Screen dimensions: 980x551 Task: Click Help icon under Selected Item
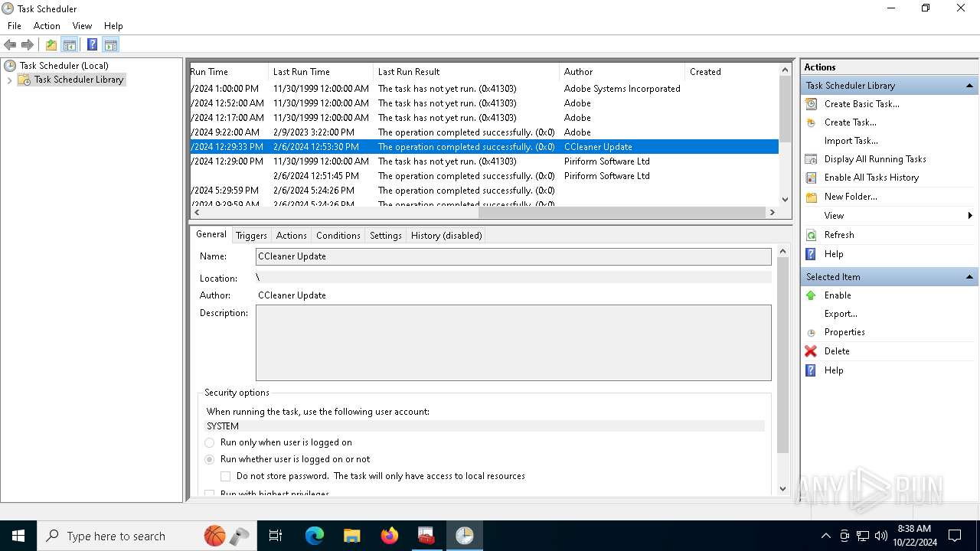pyautogui.click(x=811, y=370)
